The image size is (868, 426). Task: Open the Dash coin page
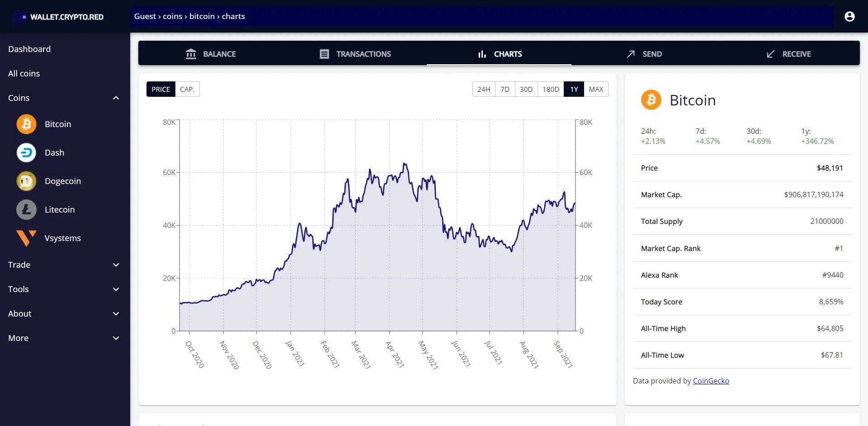pyautogui.click(x=54, y=152)
